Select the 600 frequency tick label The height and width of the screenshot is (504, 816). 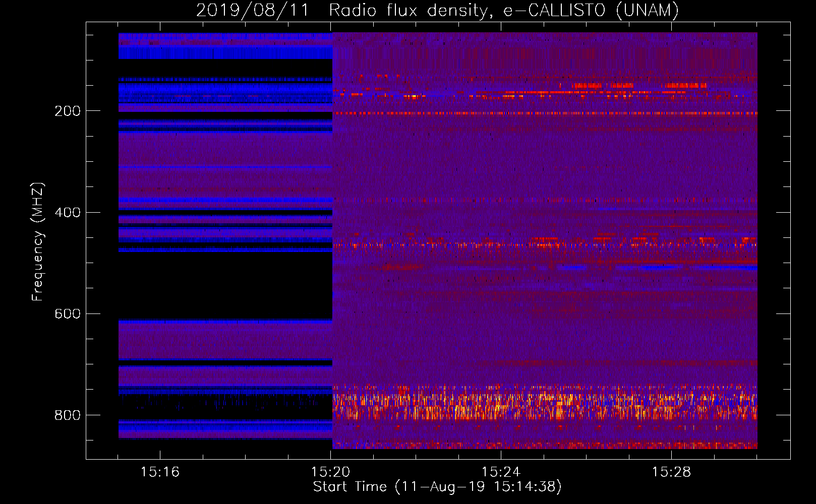[x=68, y=314]
